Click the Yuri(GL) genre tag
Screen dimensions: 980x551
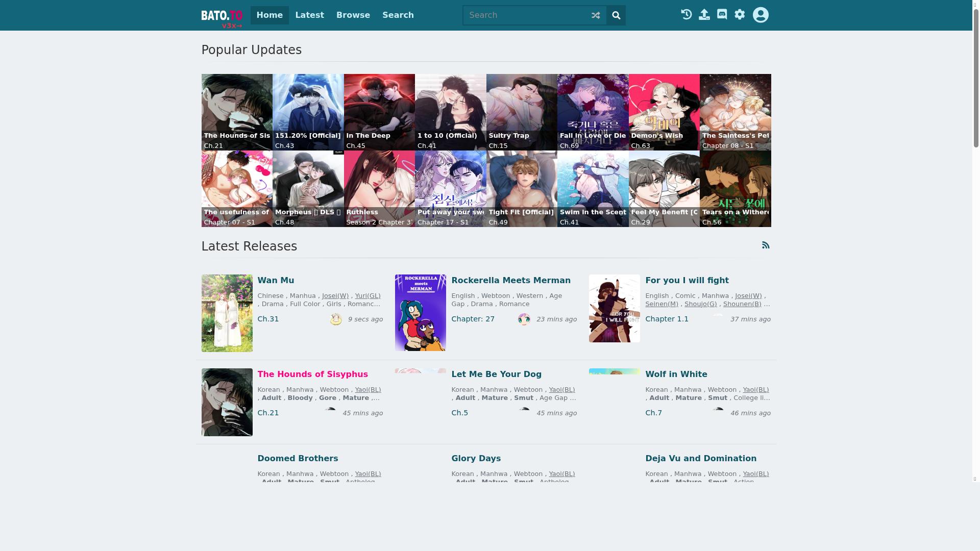pyautogui.click(x=367, y=296)
